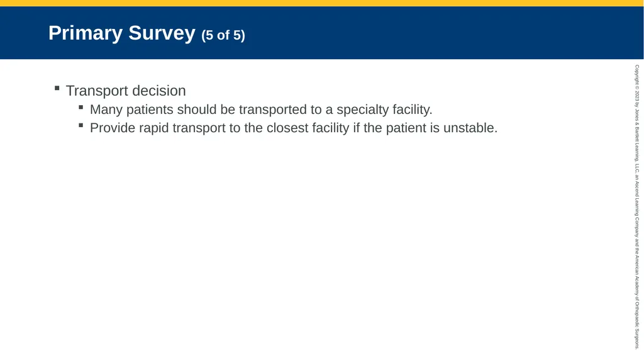Click the yellow accent bar at the top
Image resolution: width=644 pixels, height=362 pixels.
(322, 3)
